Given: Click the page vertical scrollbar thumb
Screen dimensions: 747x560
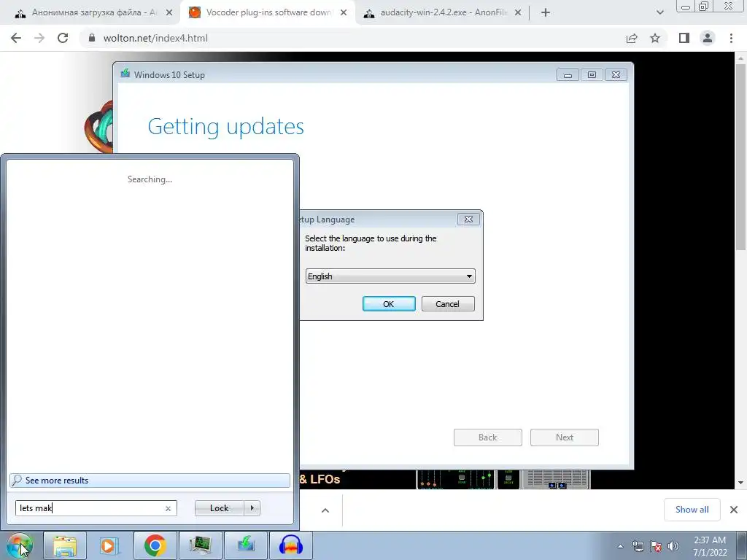Looking at the screenshot, I should [x=740, y=157].
